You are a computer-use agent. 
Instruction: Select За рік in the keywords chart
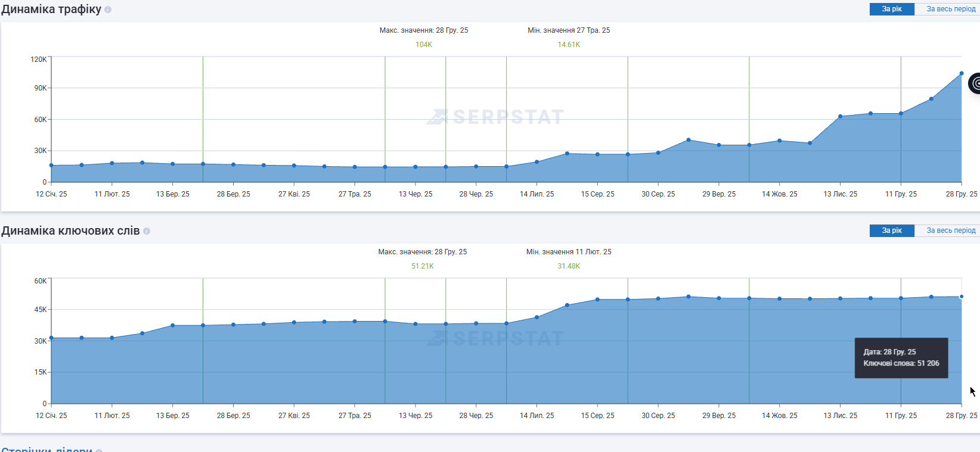[x=892, y=230]
